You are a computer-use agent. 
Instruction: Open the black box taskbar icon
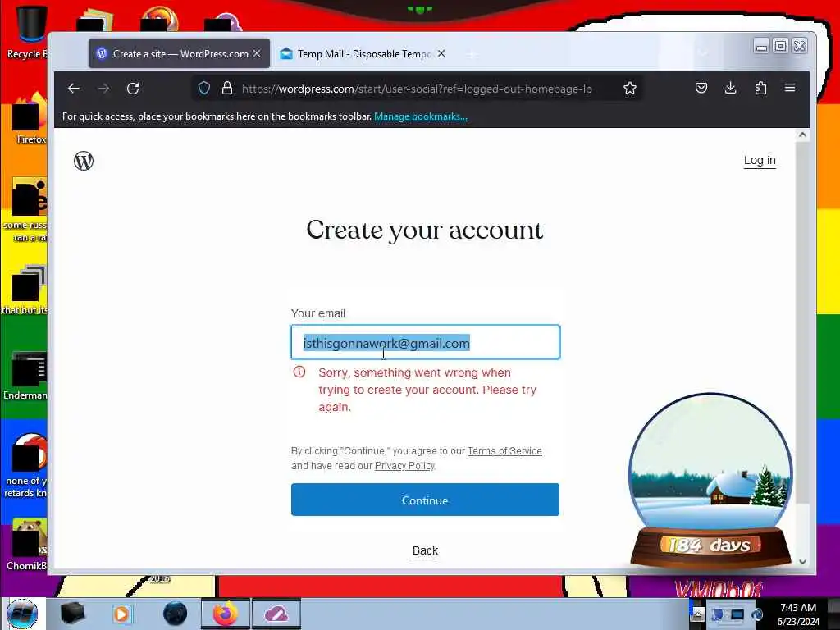point(72,614)
